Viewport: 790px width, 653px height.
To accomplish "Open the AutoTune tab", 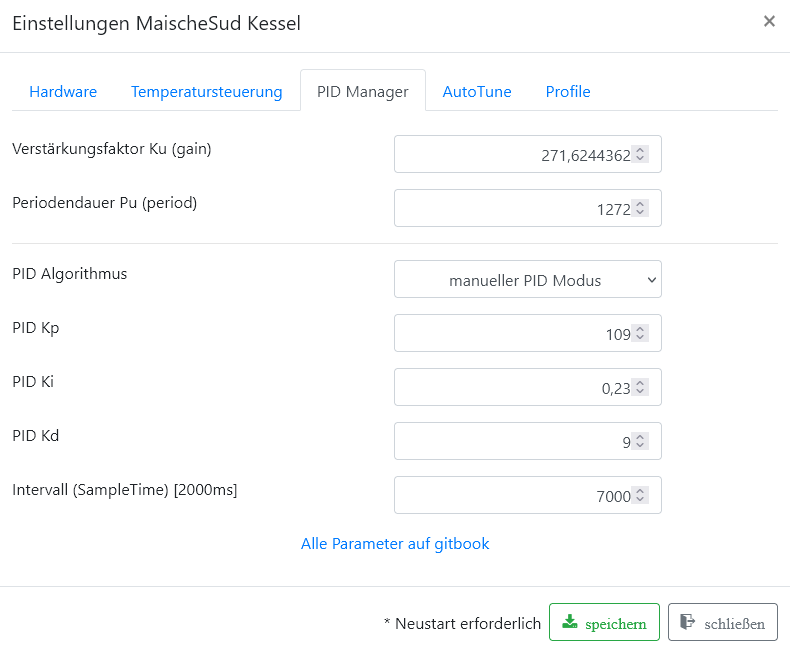I will point(477,92).
